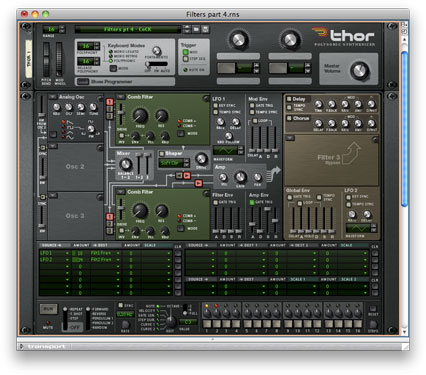Image resolution: width=426 pixels, height=375 pixels.
Task: Click the step sequencer Run button
Action: (48, 309)
